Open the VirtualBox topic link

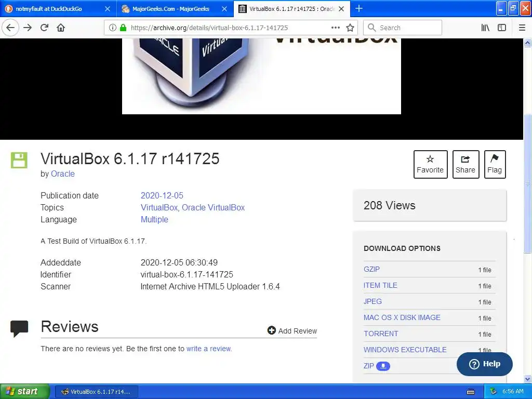pos(159,207)
